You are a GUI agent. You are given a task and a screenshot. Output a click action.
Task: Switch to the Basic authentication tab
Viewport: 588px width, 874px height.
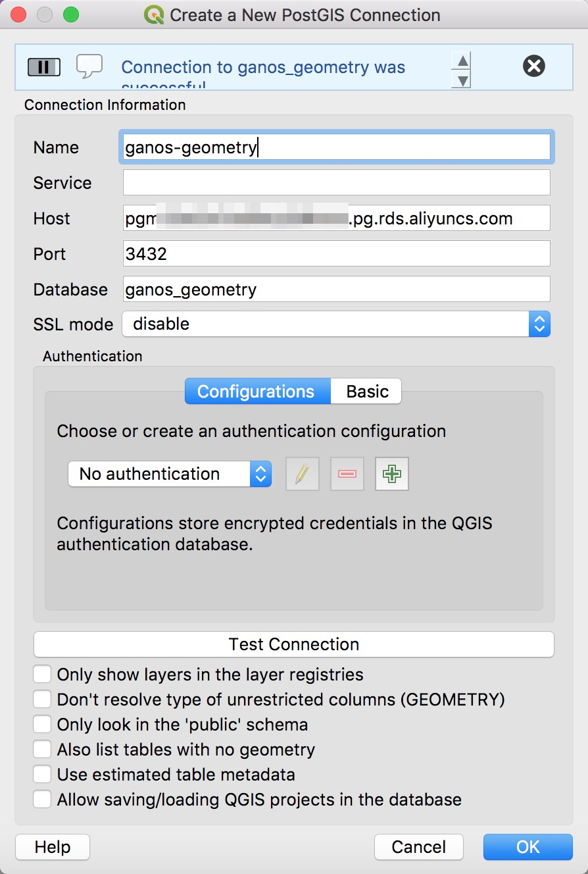(367, 392)
